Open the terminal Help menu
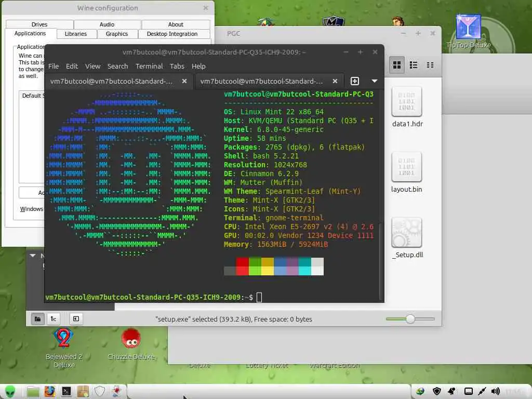This screenshot has width=532, height=399. tap(198, 66)
